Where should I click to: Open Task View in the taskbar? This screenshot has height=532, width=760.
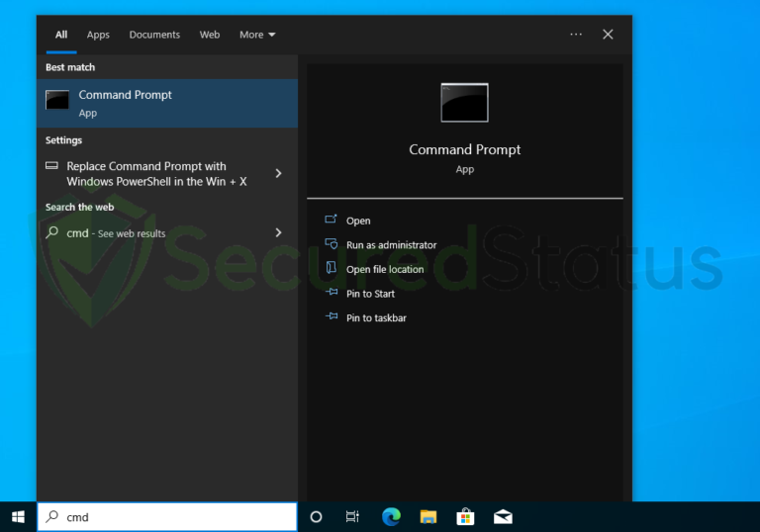[352, 517]
